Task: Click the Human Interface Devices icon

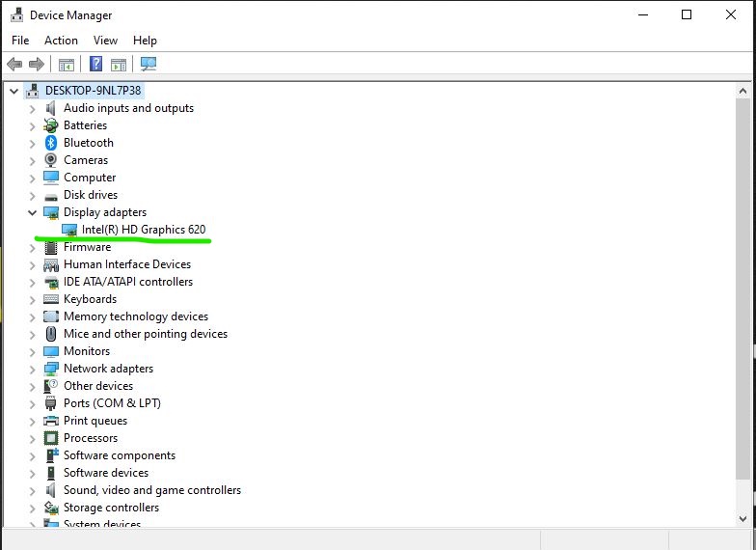Action: [x=50, y=264]
